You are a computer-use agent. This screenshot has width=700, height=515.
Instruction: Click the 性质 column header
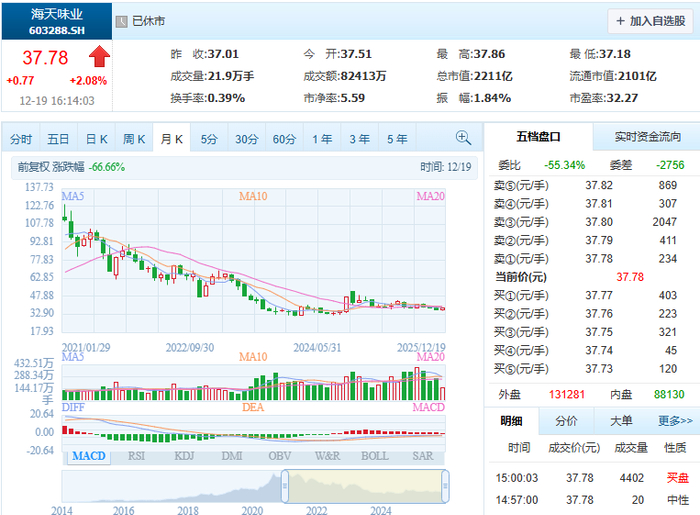(x=675, y=448)
